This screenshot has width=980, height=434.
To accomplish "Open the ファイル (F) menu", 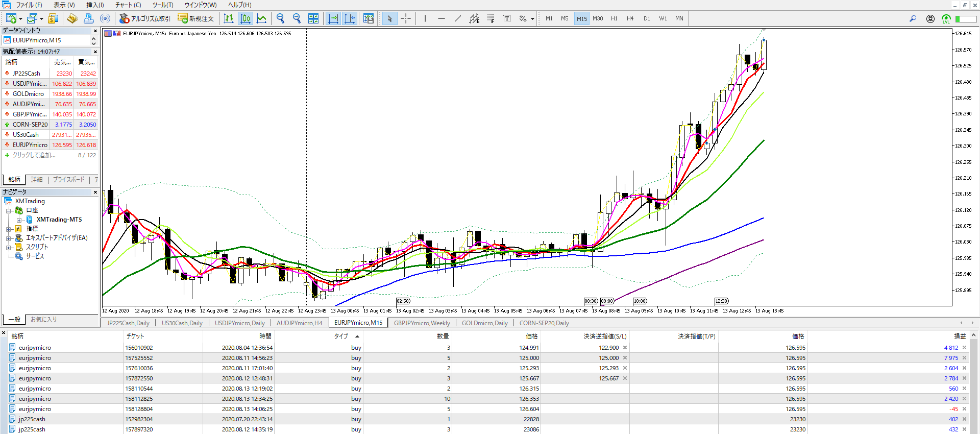I will (29, 5).
